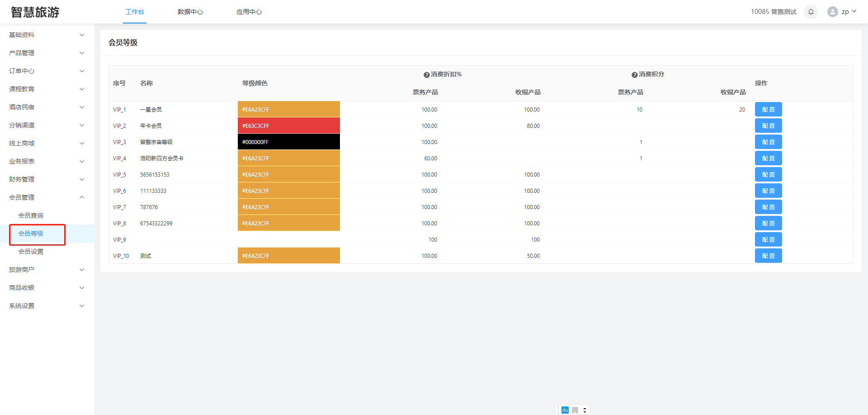Viewport: 868px width, 415px height.
Task: Click 配置 for the VIP_10 测试 row
Action: tap(769, 256)
